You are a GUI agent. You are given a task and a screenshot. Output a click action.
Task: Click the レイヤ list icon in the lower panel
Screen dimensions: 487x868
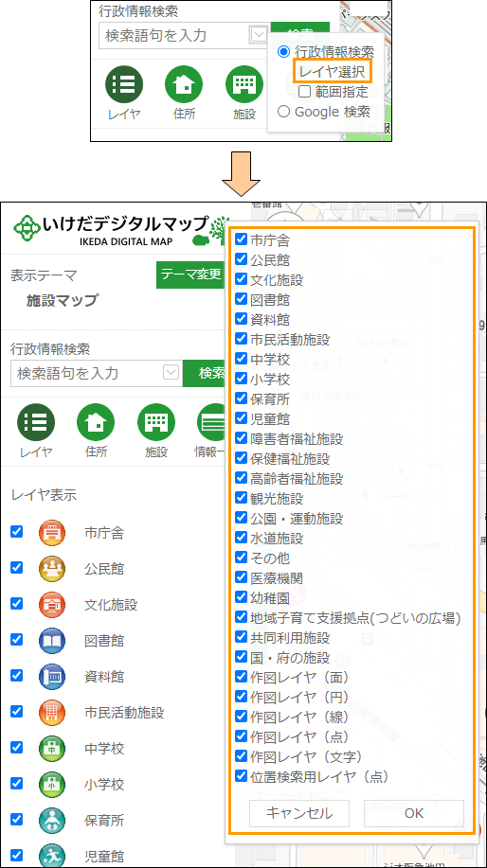[x=36, y=422]
